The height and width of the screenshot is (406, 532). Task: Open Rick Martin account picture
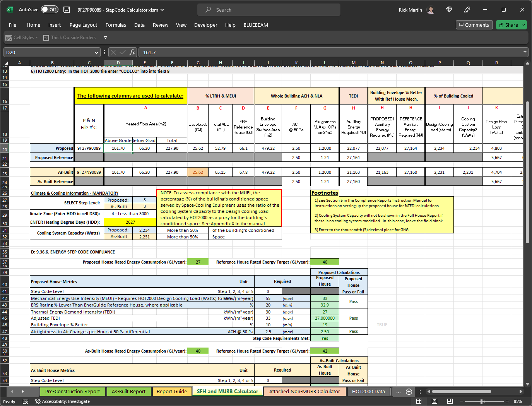(x=431, y=10)
